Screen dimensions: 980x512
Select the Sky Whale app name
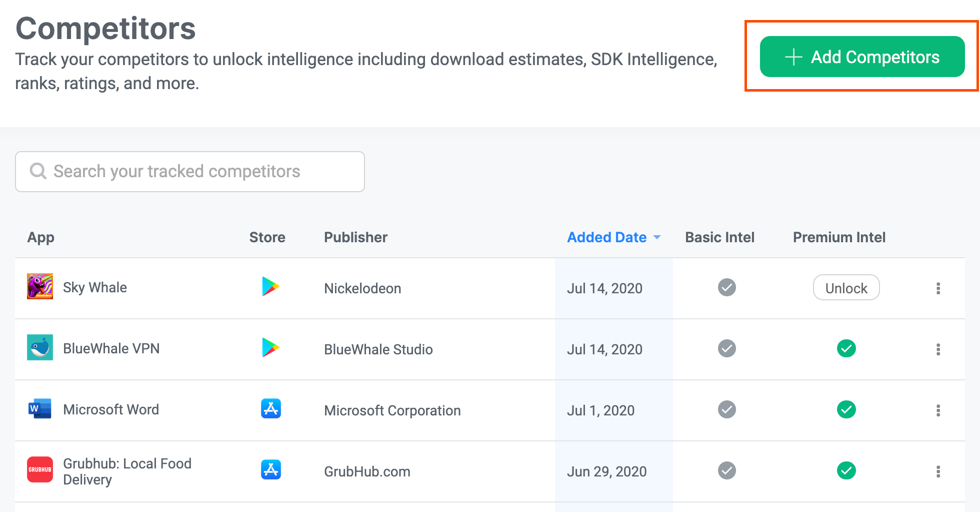coord(95,288)
